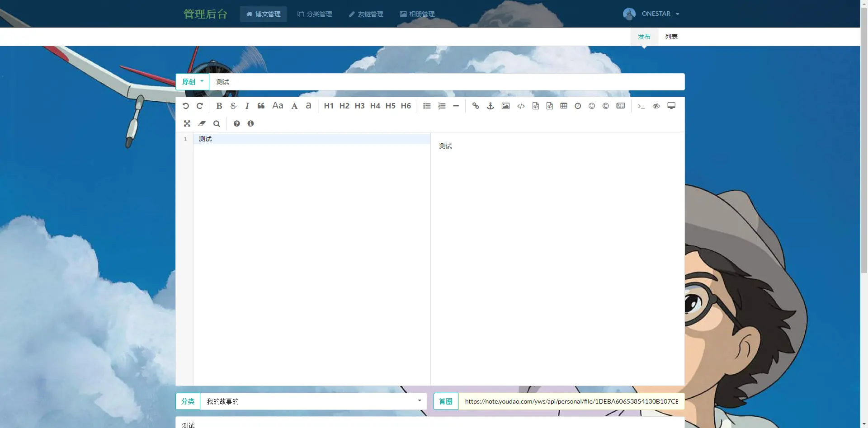Insert a hyperlink via the chain icon

tap(476, 106)
